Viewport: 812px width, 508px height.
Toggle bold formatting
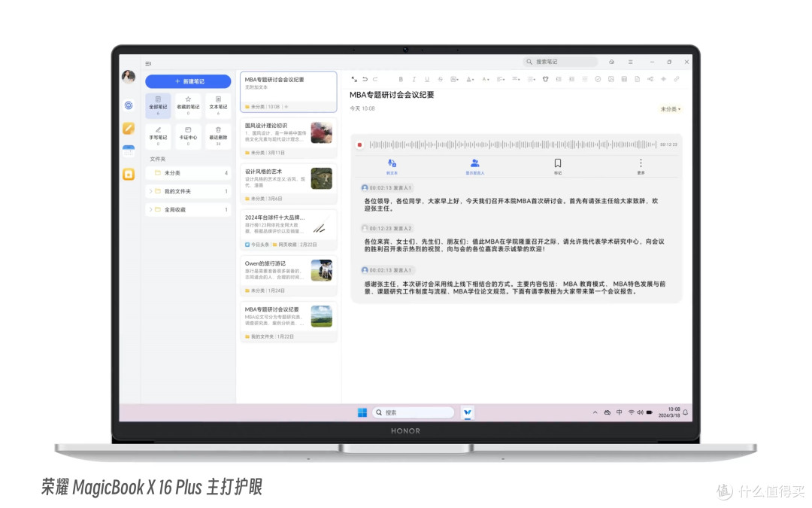point(400,79)
